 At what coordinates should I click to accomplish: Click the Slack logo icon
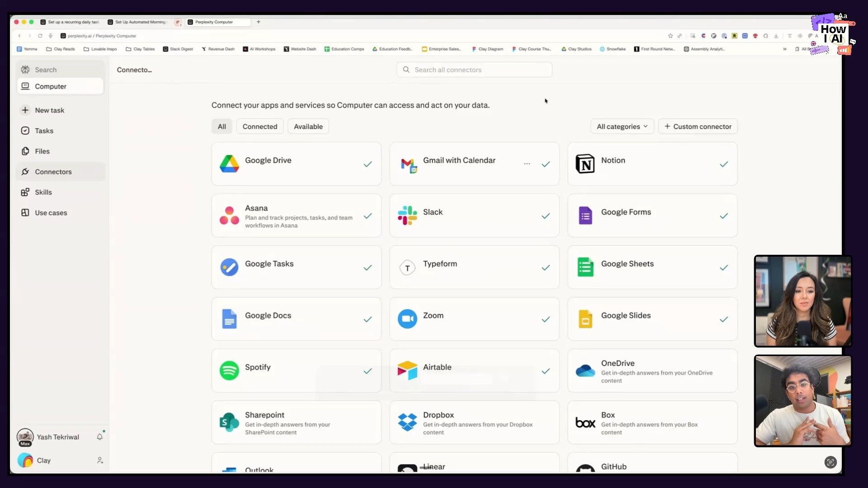coord(407,216)
